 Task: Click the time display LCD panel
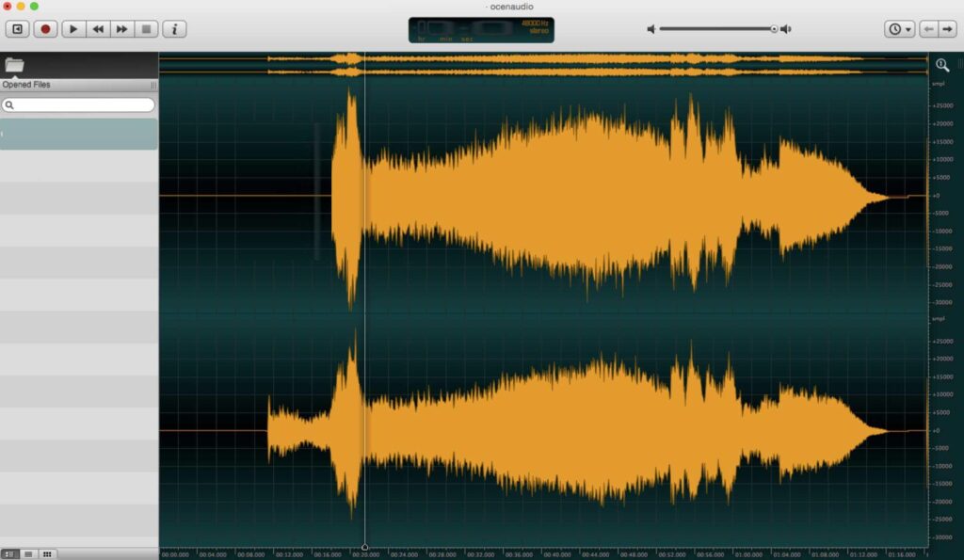click(481, 30)
